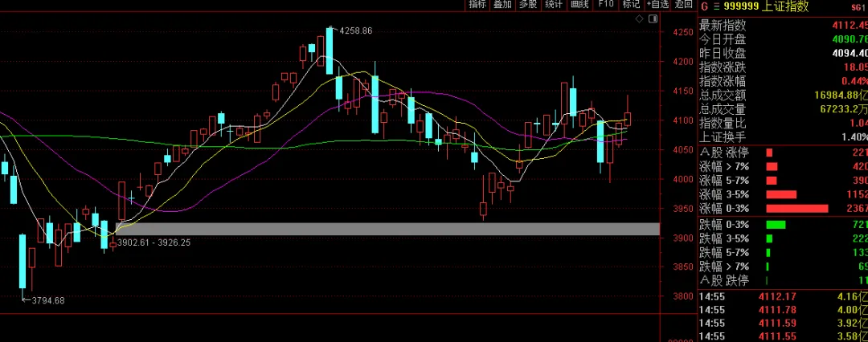Open the 统计 statistics button
Image resolution: width=868 pixels, height=342 pixels.
tap(554, 5)
